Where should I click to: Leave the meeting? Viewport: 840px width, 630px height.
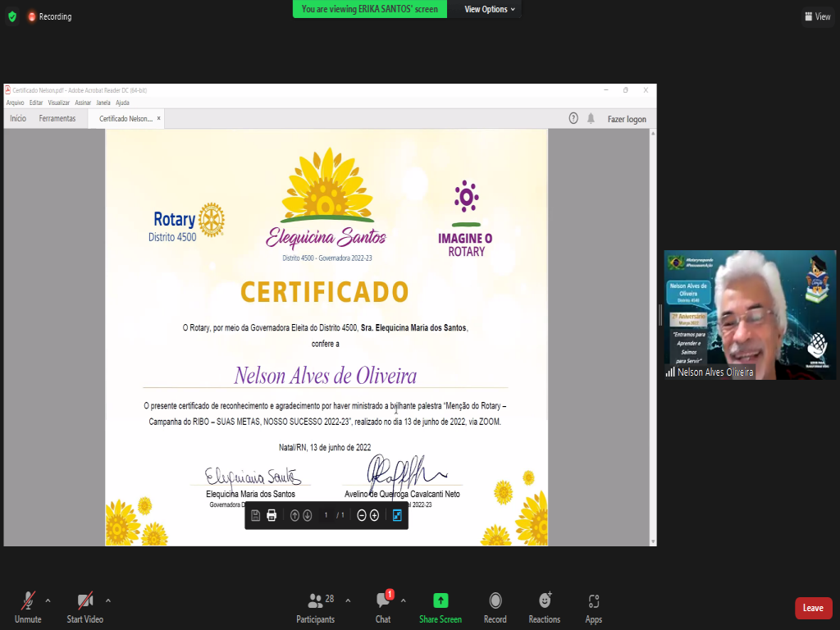tap(813, 608)
